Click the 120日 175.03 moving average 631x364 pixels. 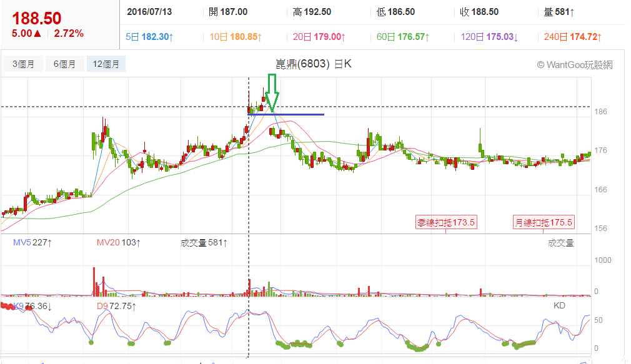click(x=489, y=37)
